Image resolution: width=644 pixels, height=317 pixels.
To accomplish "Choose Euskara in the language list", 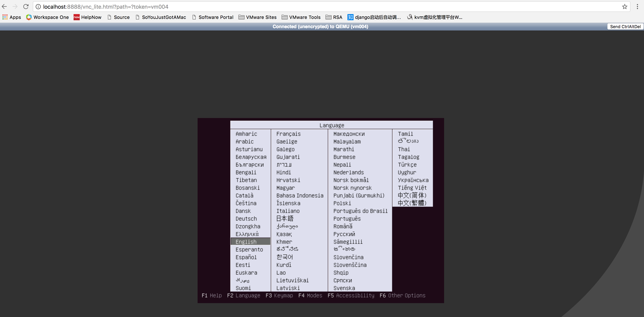I will [246, 273].
